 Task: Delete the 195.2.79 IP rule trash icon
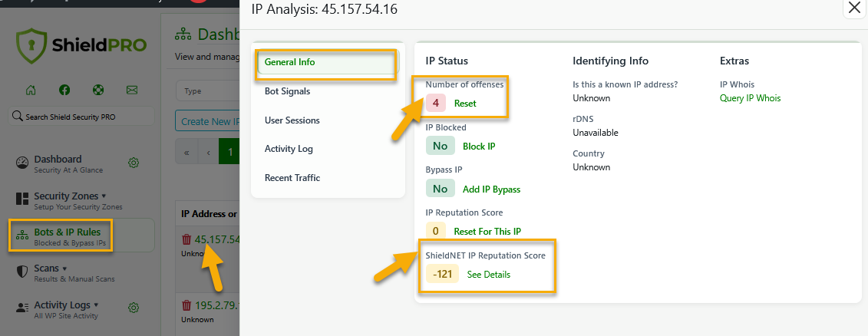click(186, 305)
